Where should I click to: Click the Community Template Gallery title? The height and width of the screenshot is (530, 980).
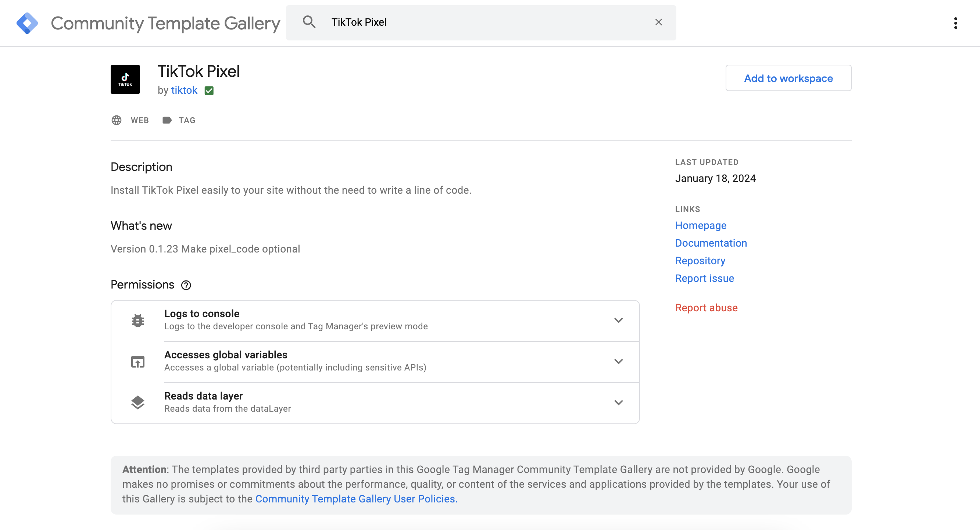165,23
